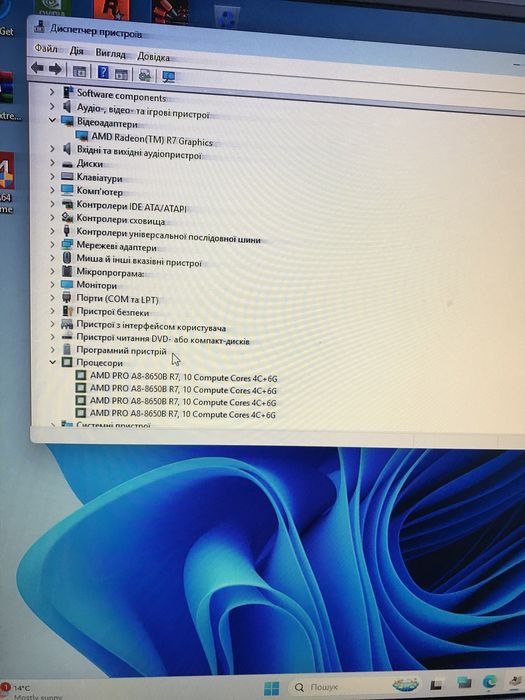Expand the Монітори node arrow
This screenshot has width=525, height=700.
click(52, 284)
